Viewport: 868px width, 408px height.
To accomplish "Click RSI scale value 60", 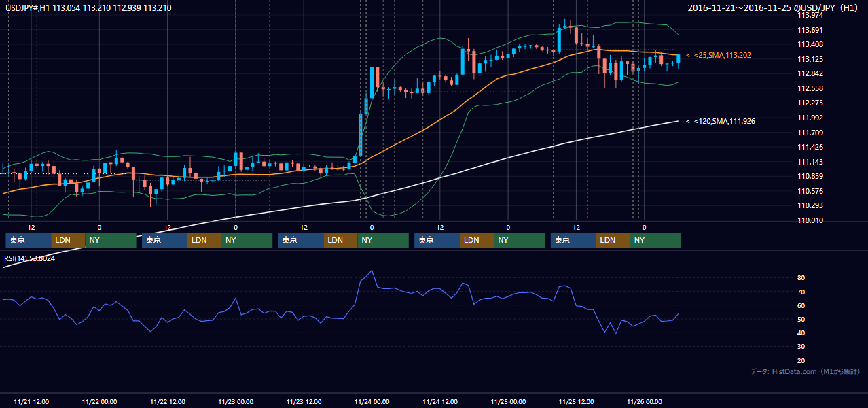I will click(801, 305).
